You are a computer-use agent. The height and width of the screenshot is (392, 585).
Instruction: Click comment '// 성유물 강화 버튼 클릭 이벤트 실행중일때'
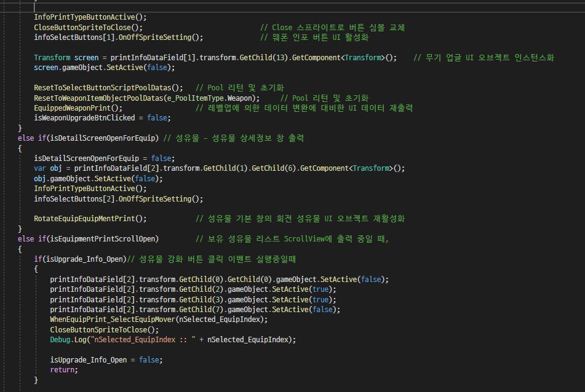(212, 259)
